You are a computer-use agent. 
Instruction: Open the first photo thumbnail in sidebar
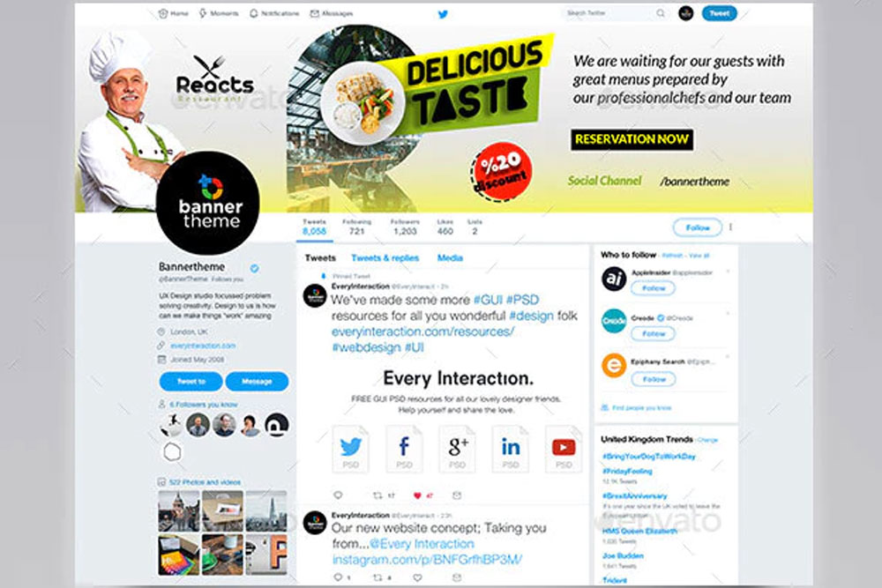coord(179,511)
